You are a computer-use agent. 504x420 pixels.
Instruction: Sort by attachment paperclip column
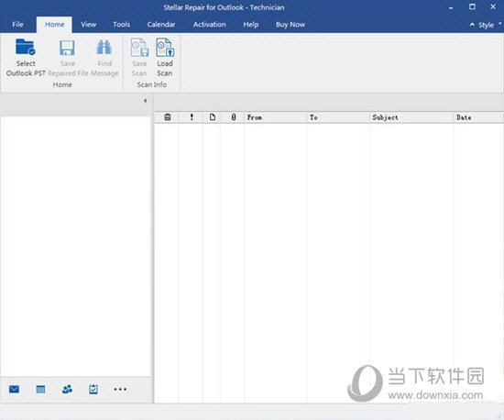tap(234, 117)
